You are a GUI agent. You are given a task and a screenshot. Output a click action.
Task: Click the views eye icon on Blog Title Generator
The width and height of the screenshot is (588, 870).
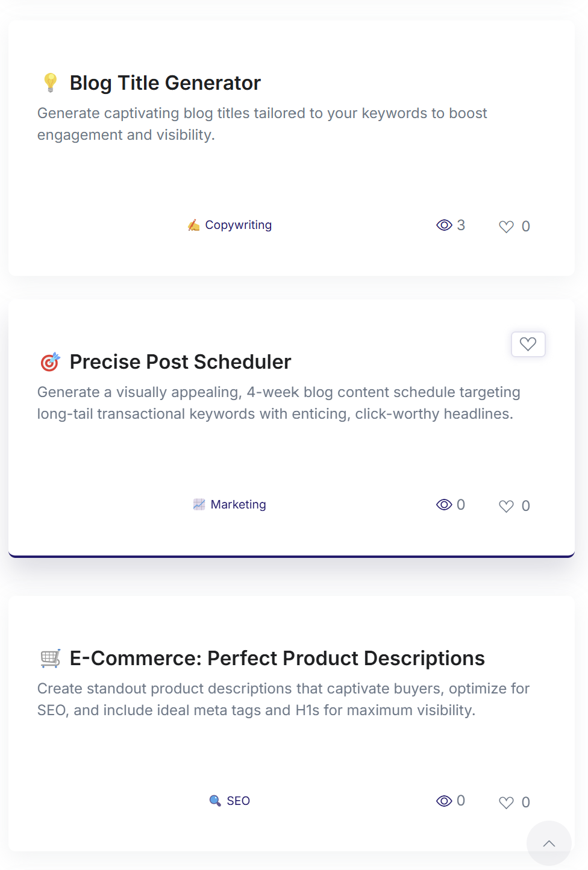[444, 225]
